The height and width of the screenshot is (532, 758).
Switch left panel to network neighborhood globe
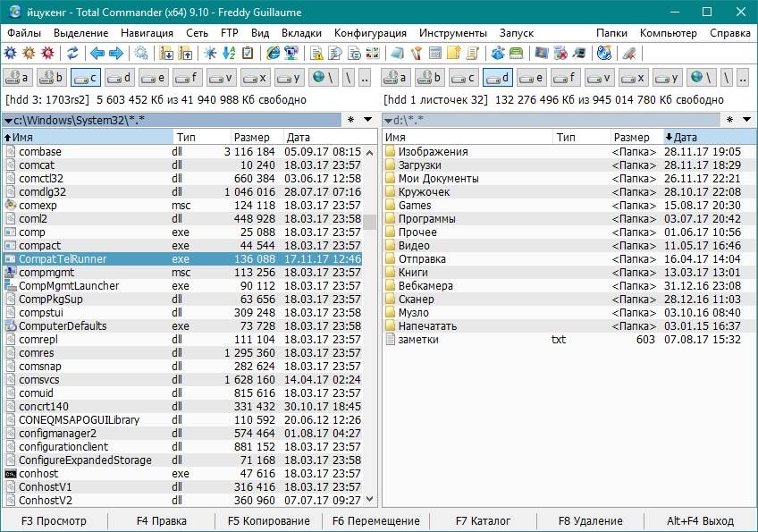pyautogui.click(x=323, y=78)
